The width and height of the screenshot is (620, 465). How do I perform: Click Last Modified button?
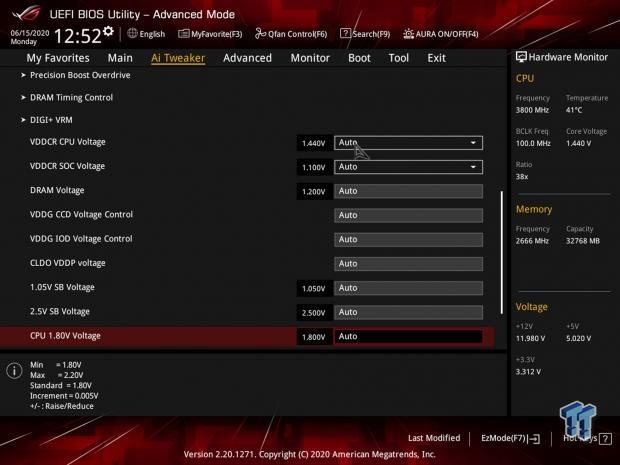(x=434, y=438)
